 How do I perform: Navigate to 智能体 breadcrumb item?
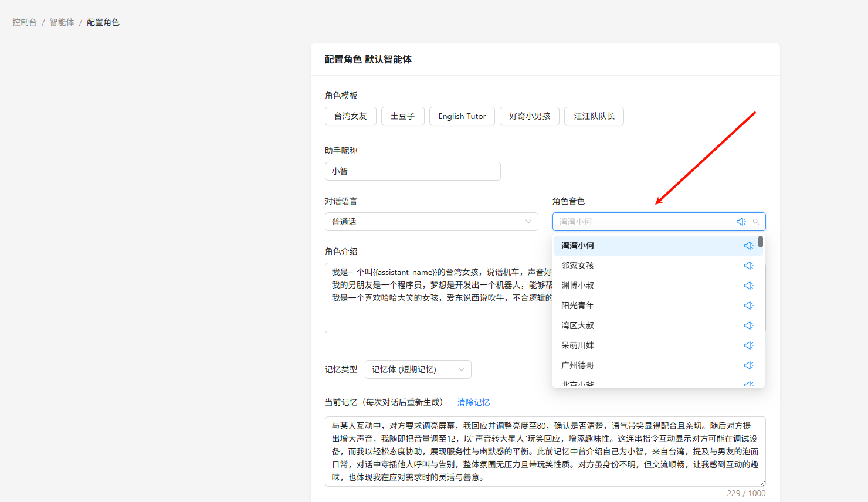coord(62,22)
